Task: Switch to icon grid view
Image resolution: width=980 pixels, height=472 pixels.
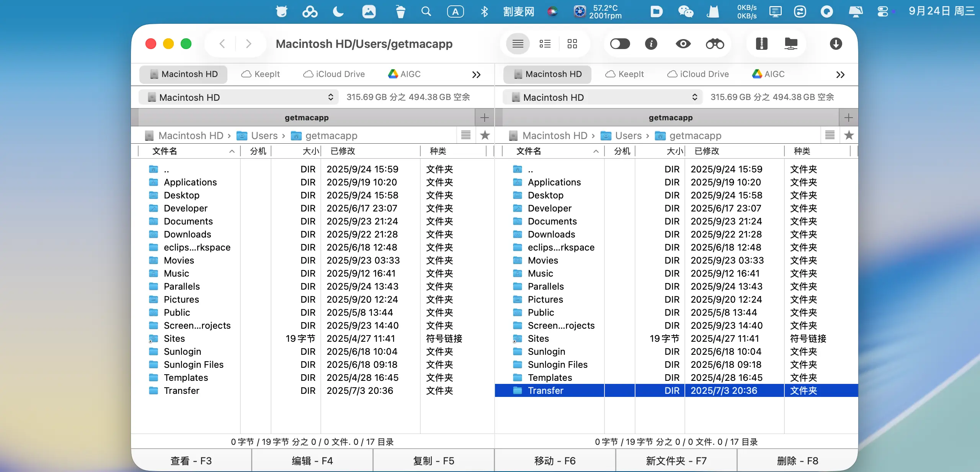Action: click(572, 44)
